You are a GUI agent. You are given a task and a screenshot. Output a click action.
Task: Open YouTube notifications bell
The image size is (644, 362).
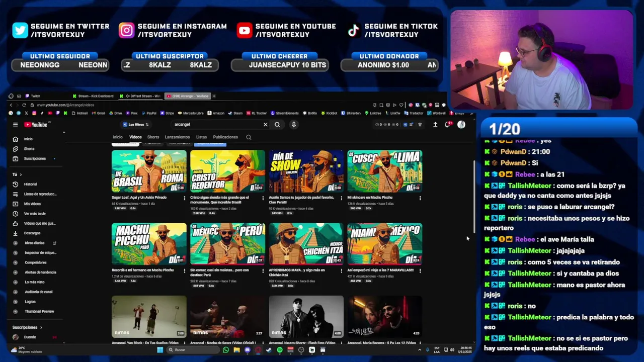pyautogui.click(x=447, y=125)
